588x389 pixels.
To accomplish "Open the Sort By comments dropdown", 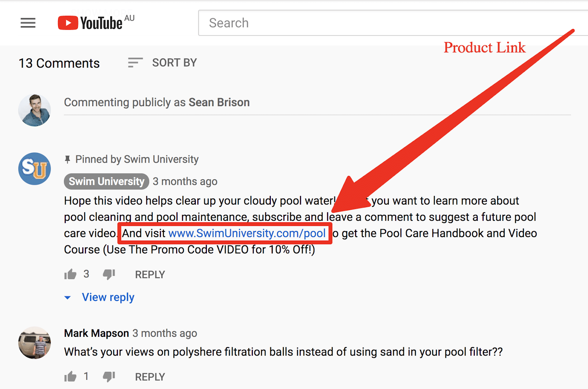I will [x=162, y=63].
